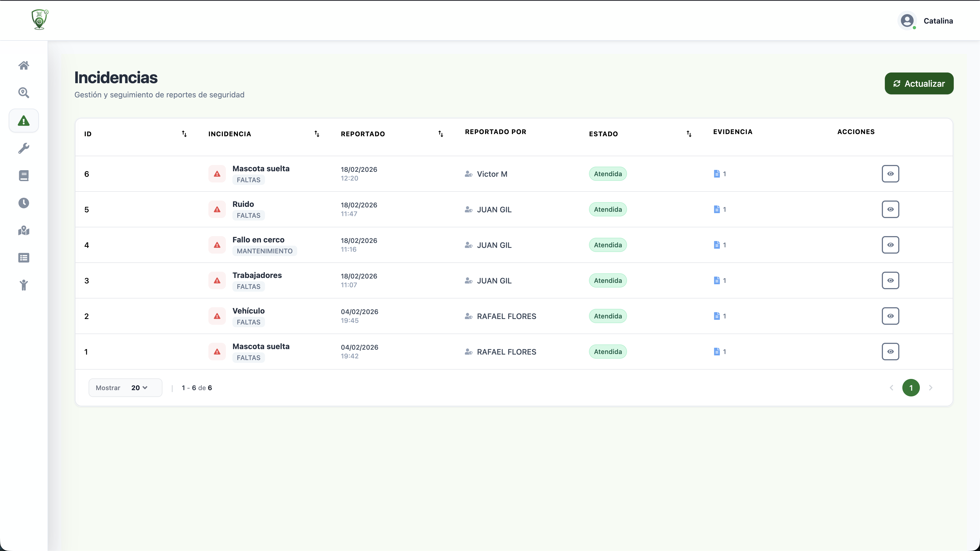This screenshot has height=551, width=980.
Task: Sort table by ID column arrows
Action: tap(184, 134)
